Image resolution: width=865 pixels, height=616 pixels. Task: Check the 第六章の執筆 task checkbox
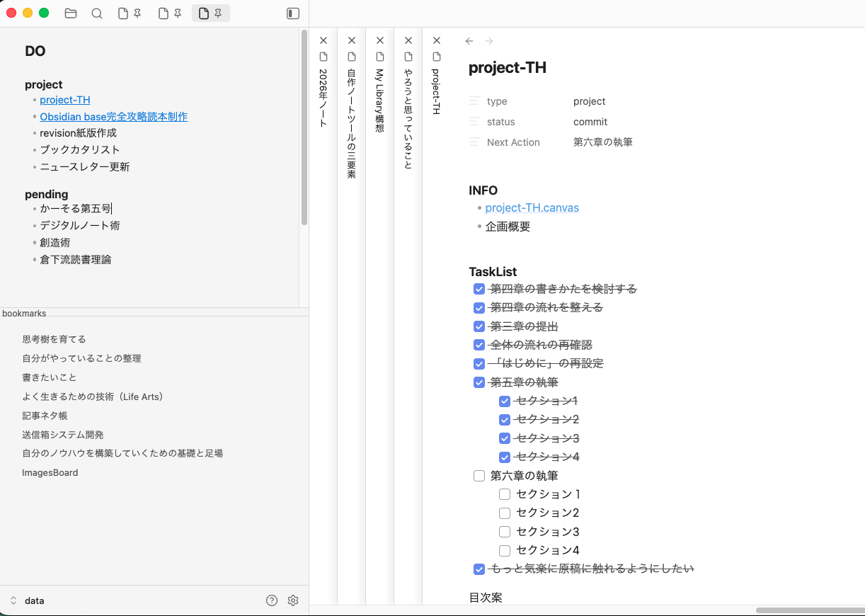pos(479,476)
